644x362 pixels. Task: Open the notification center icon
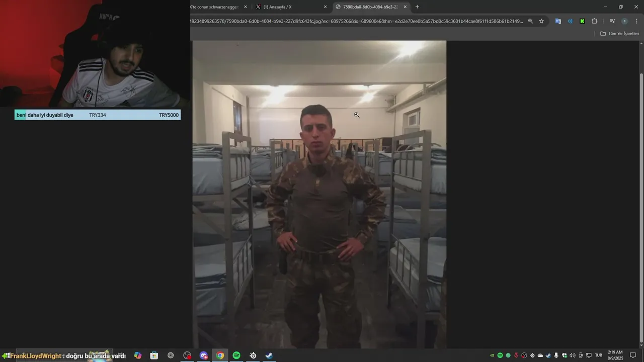pyautogui.click(x=633, y=355)
